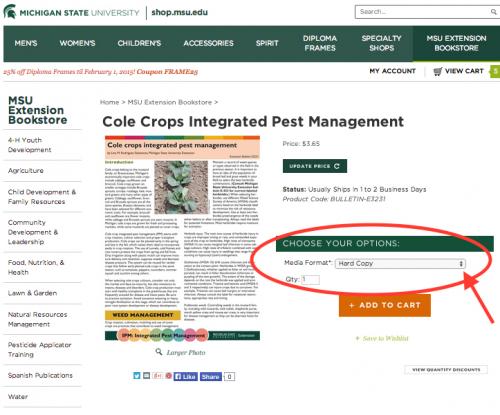Click the Facebook Like button
The height and width of the screenshot is (415, 500).
click(x=186, y=376)
